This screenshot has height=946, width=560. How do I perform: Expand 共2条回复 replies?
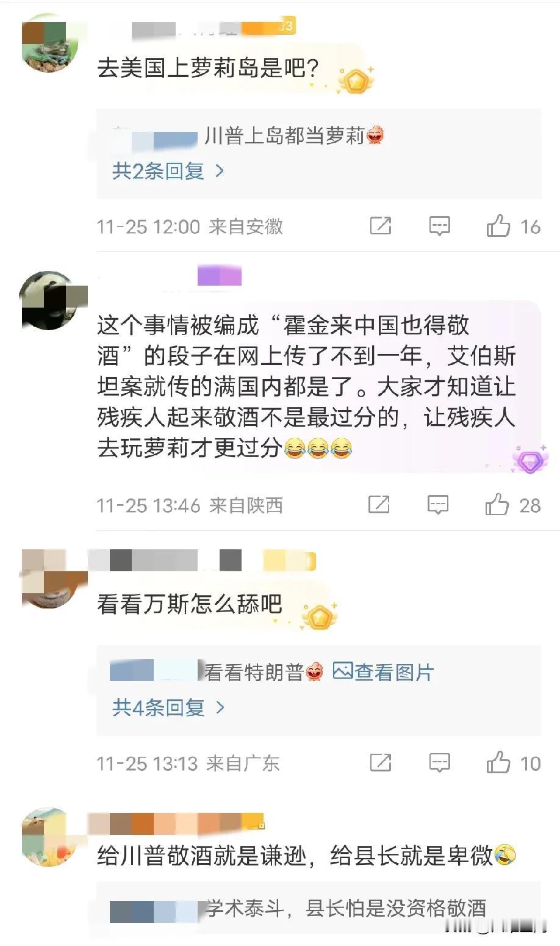[168, 171]
